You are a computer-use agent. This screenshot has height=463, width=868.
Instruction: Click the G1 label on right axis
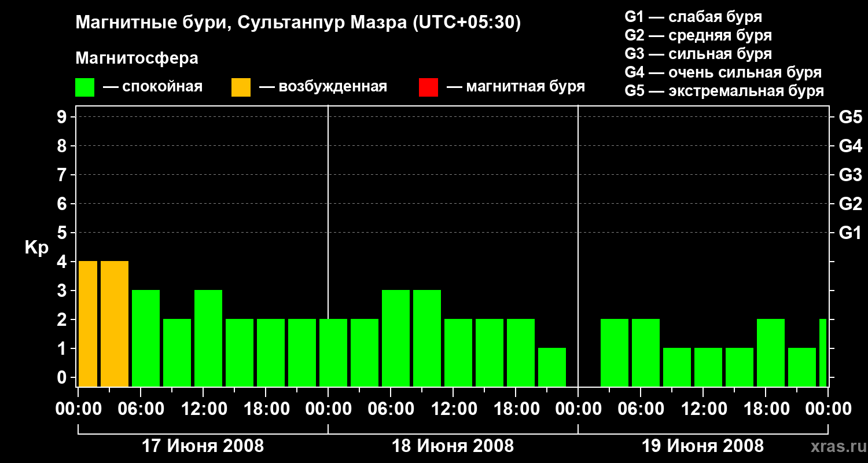point(851,233)
